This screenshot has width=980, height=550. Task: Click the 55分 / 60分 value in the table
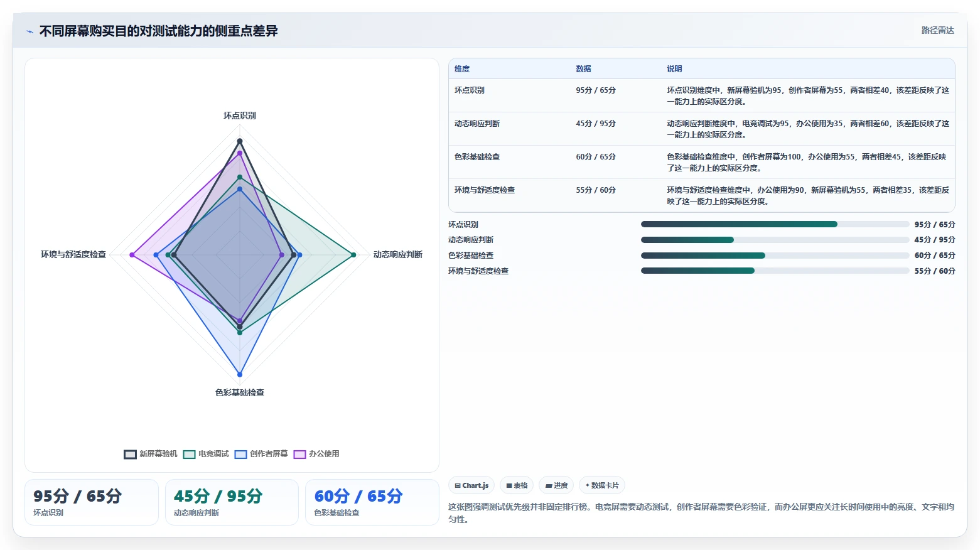[x=596, y=190]
